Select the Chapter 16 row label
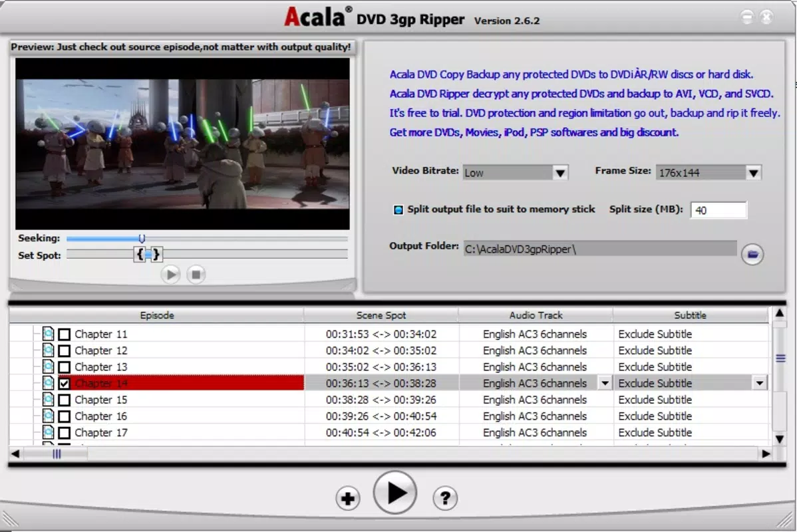The width and height of the screenshot is (797, 532). click(100, 416)
